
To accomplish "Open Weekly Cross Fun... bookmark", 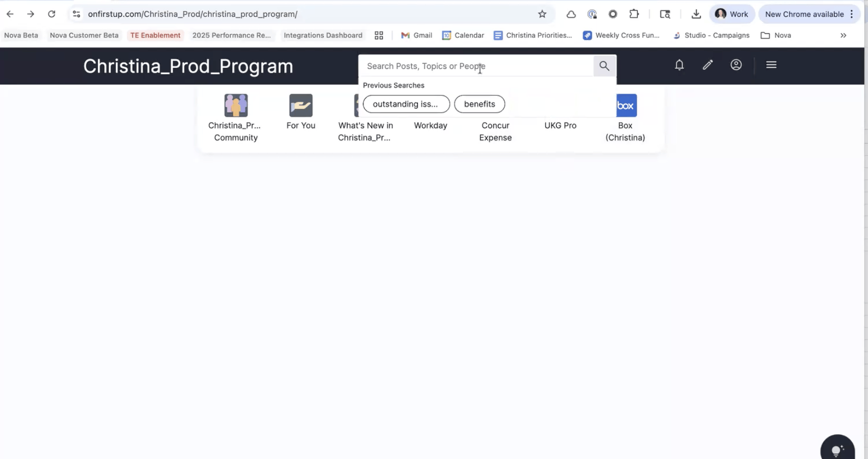I will click(x=622, y=35).
